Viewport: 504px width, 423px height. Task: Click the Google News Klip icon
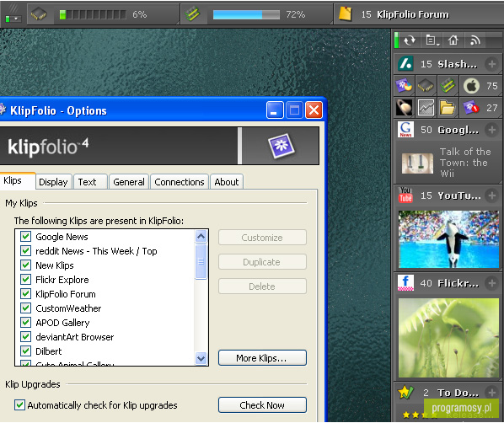[x=405, y=130]
